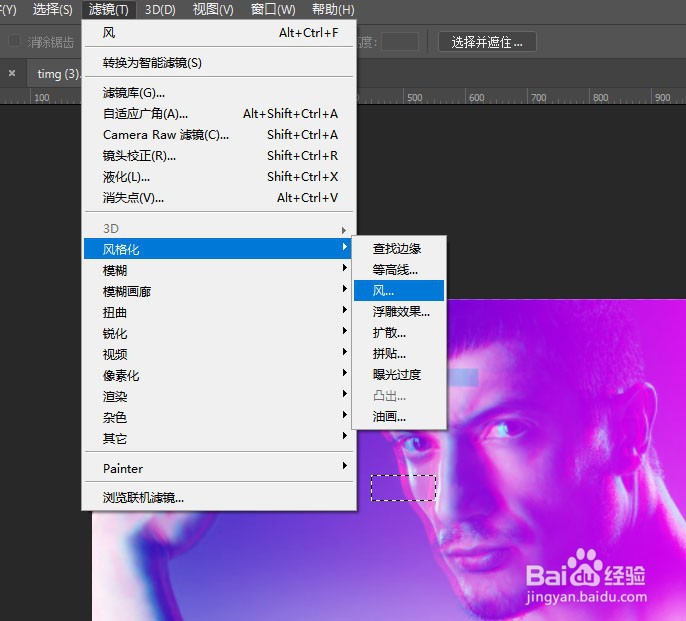Image resolution: width=686 pixels, height=621 pixels.
Task: Choose 油画... oil paint filter
Action: tap(399, 417)
